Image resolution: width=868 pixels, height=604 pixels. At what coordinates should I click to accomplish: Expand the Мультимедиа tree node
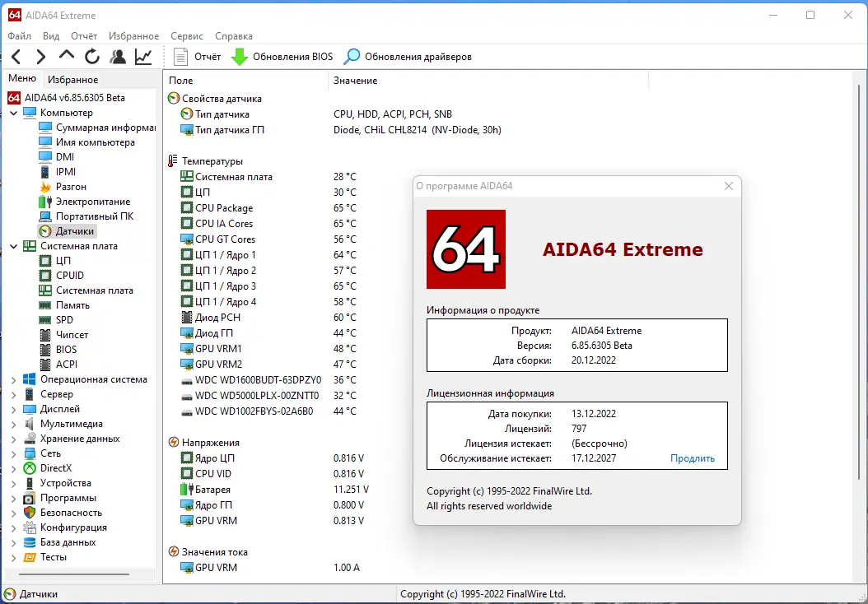pyautogui.click(x=14, y=425)
